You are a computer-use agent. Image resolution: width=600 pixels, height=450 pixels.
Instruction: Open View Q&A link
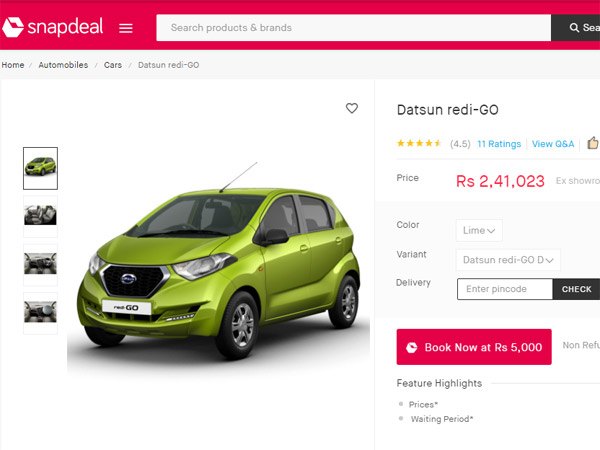(553, 144)
